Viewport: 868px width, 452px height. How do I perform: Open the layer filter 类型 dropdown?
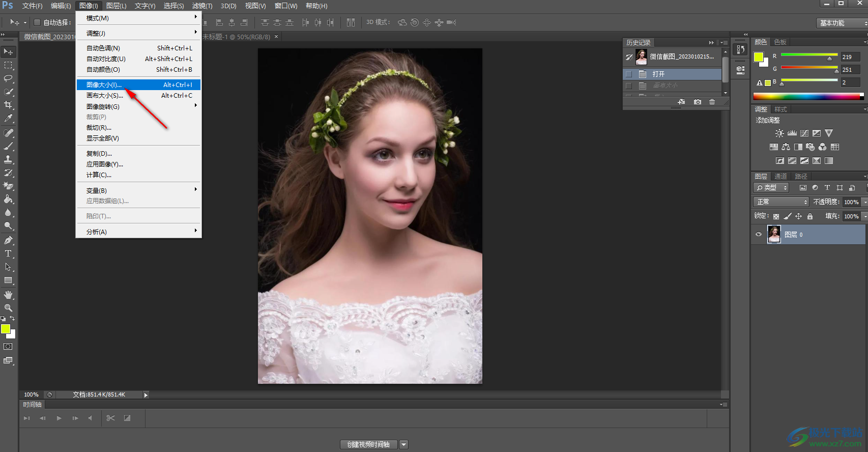[x=771, y=188]
